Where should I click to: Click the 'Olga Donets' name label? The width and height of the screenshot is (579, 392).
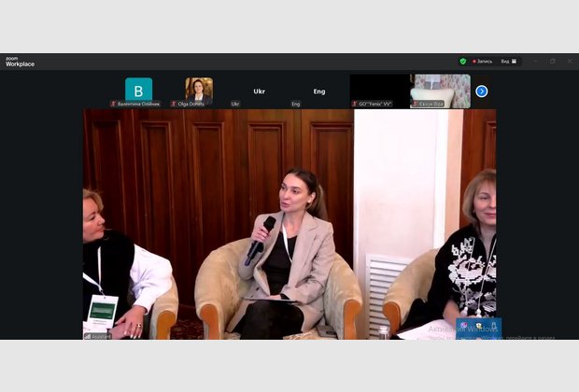point(191,105)
